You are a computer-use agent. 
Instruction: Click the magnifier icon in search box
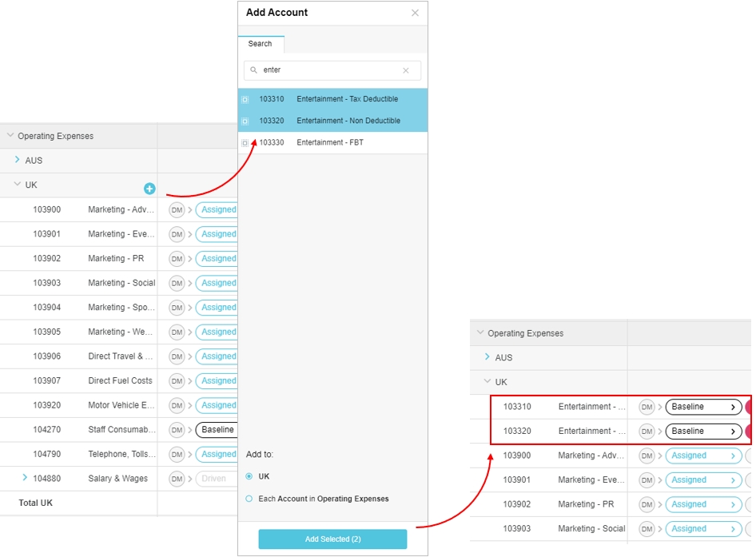tap(254, 70)
